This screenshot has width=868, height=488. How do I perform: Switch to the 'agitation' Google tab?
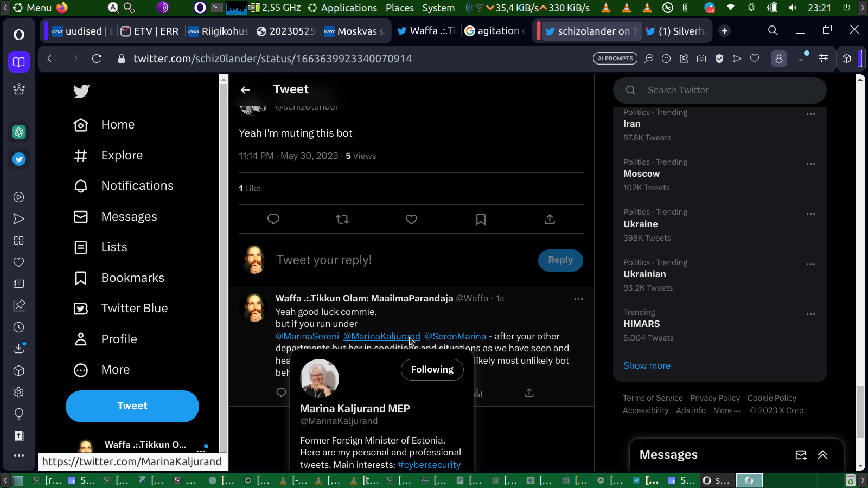click(496, 31)
